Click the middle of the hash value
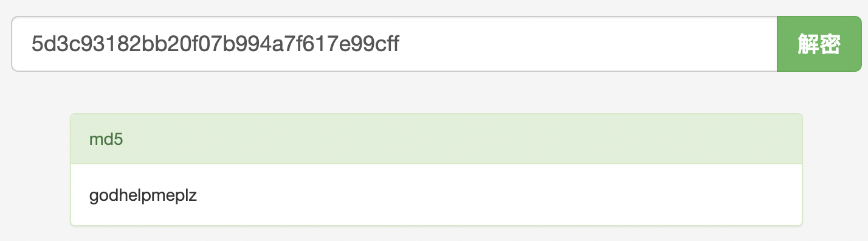 tap(215, 44)
